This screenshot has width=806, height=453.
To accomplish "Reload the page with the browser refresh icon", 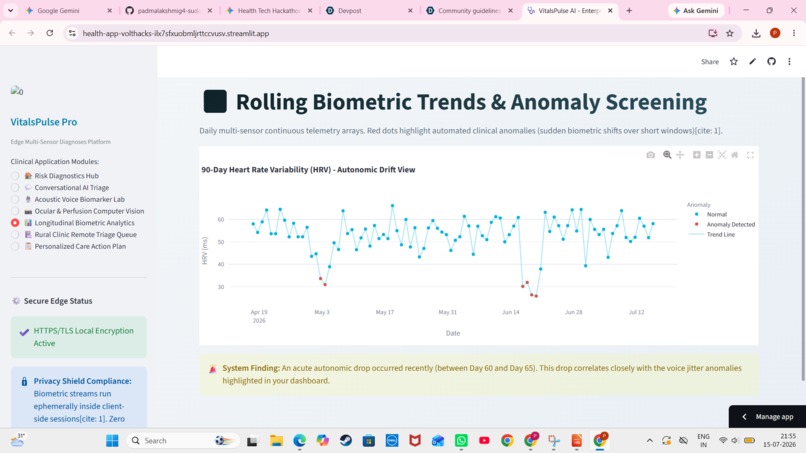I will [49, 33].
